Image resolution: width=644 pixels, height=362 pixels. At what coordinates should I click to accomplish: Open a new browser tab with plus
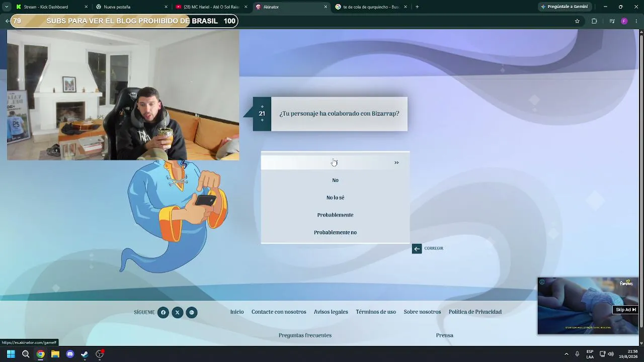point(417,7)
